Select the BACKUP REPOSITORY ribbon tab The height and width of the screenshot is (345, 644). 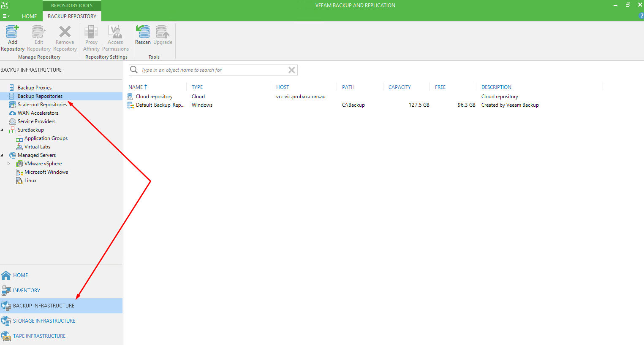(72, 16)
